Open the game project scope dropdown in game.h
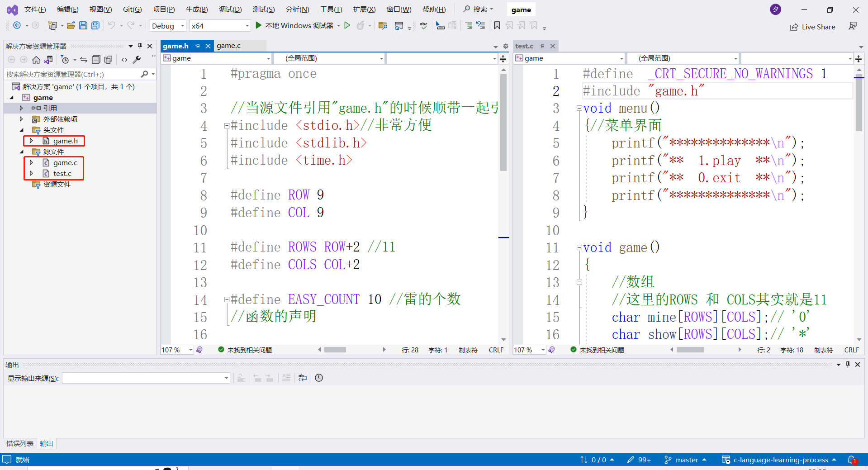Viewport: 868px width, 470px height. 217,58
